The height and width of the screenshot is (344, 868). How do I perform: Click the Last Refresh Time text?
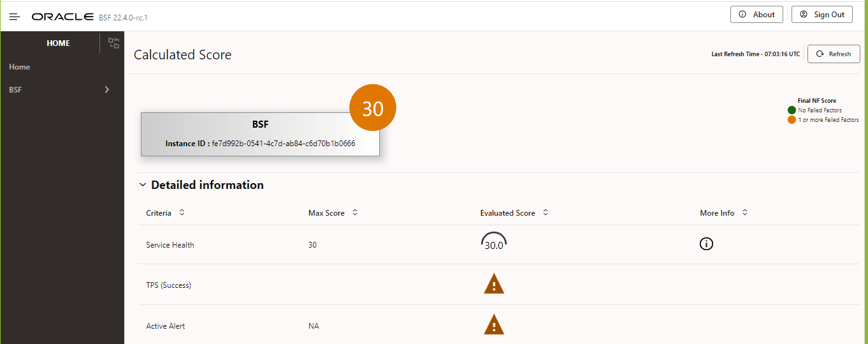tap(756, 54)
